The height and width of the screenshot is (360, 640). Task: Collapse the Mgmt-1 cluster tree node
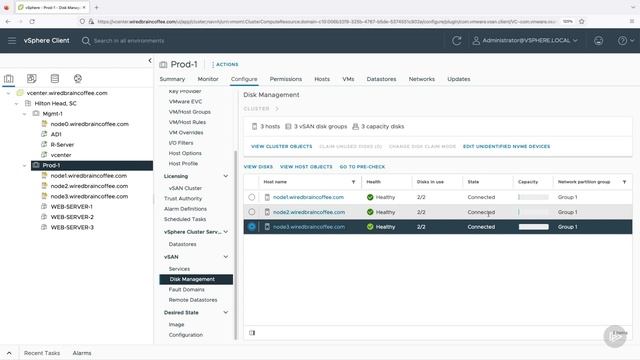coord(24,114)
